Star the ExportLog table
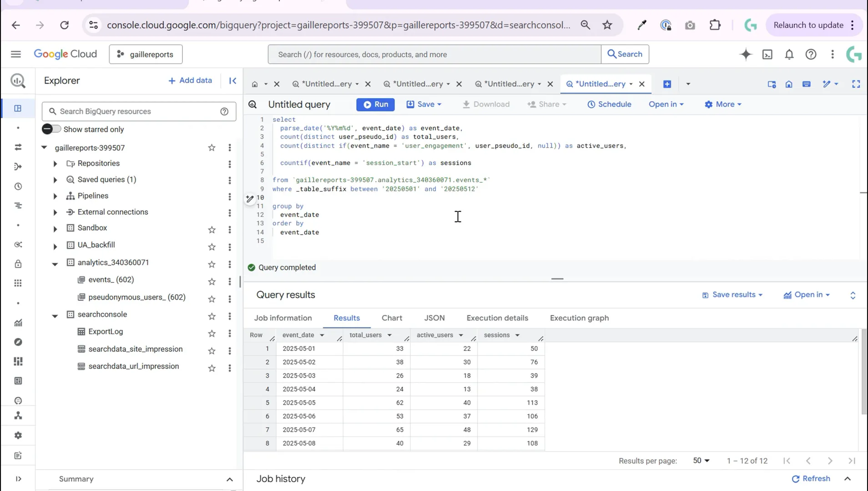Image resolution: width=868 pixels, height=491 pixels. 212,334
